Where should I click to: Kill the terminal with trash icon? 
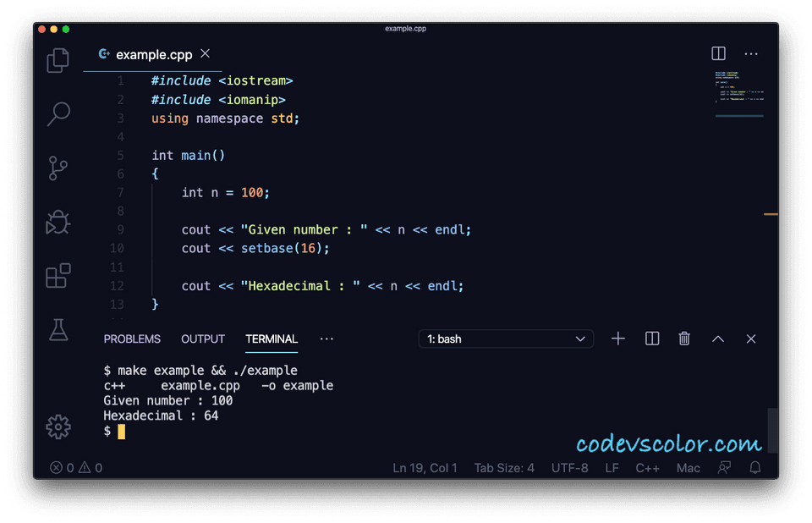click(684, 339)
